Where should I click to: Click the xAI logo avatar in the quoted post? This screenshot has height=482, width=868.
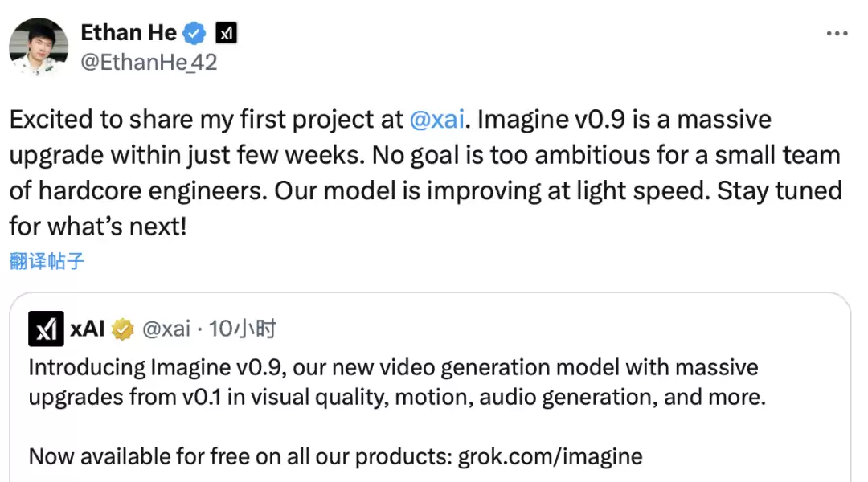pos(46,329)
